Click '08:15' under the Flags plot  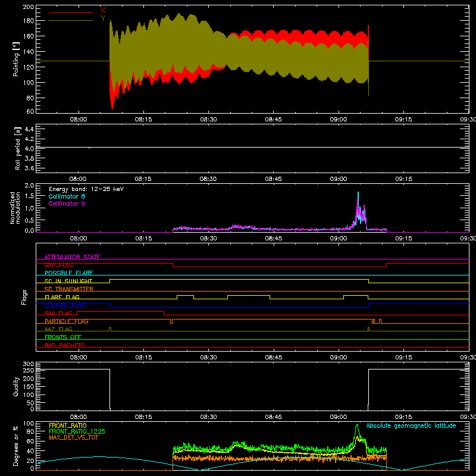coord(143,358)
